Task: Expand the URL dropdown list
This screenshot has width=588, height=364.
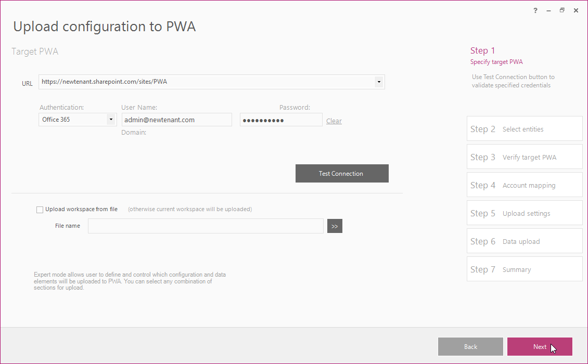Action: pos(379,82)
